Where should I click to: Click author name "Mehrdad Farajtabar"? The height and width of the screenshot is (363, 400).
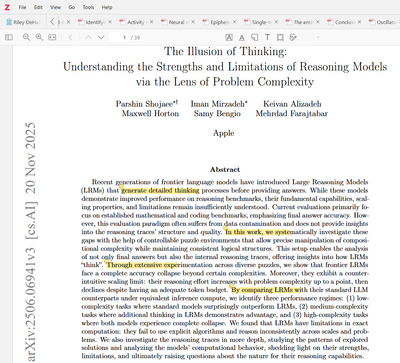coord(292,114)
